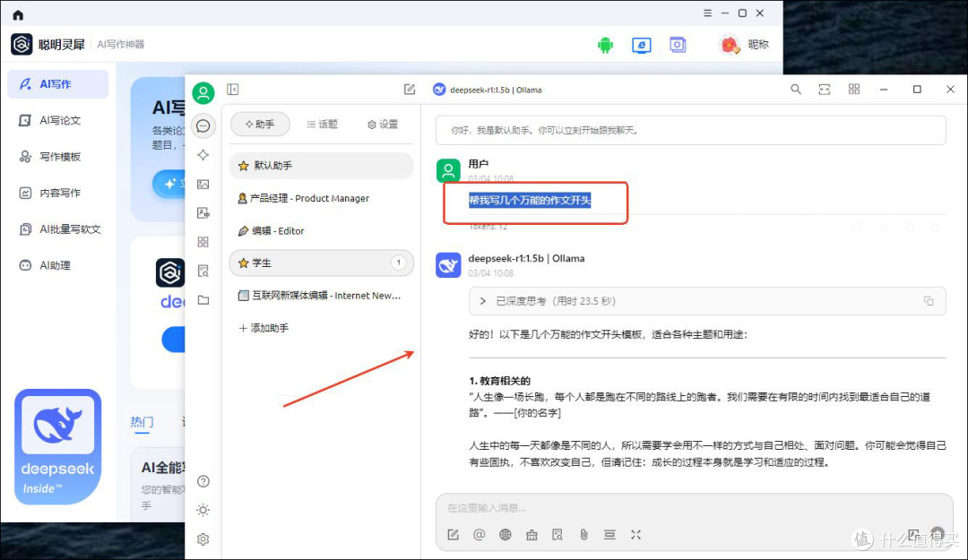968x560 pixels.
Task: Open the files folder icon in the sidebar
Action: coord(203,300)
